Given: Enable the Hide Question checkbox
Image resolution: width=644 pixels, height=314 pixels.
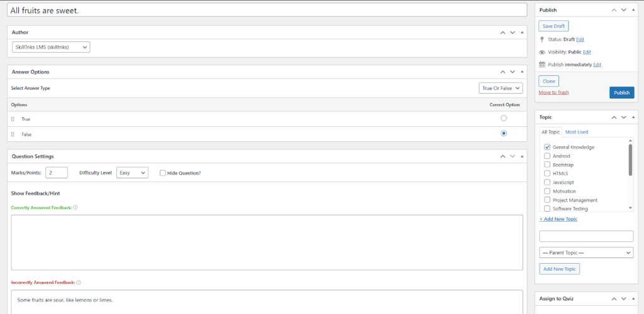Looking at the screenshot, I should [x=163, y=173].
